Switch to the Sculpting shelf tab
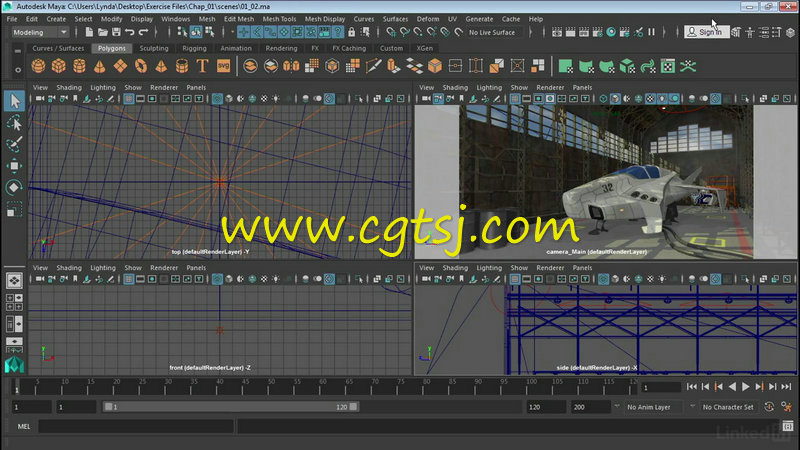Screen dimensions: 800x450 154,48
